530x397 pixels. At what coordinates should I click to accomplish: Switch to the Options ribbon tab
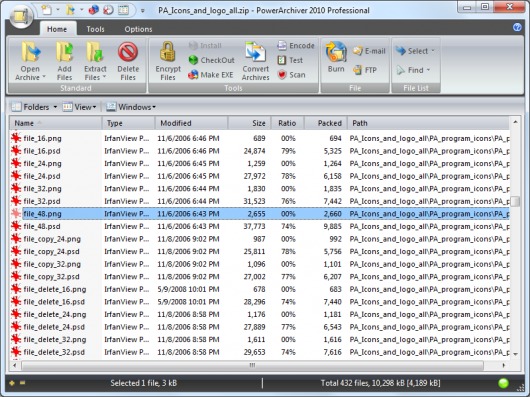tap(138, 29)
